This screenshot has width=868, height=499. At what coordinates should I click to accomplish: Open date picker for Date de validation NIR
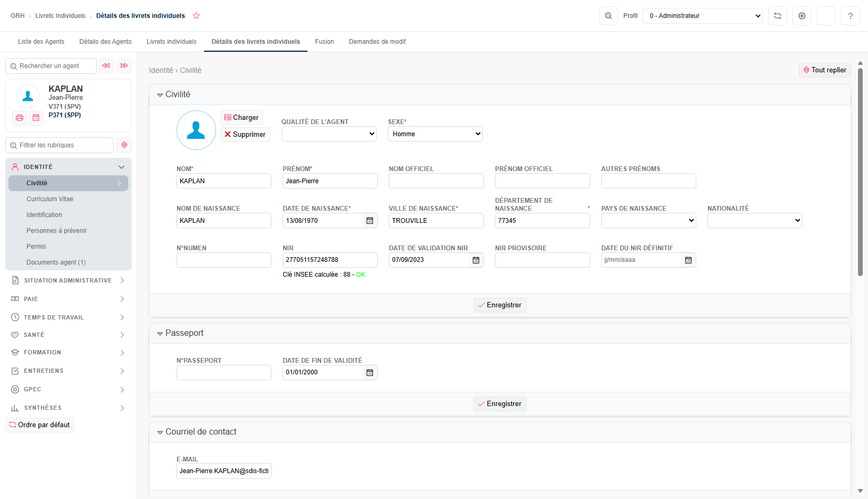click(476, 260)
